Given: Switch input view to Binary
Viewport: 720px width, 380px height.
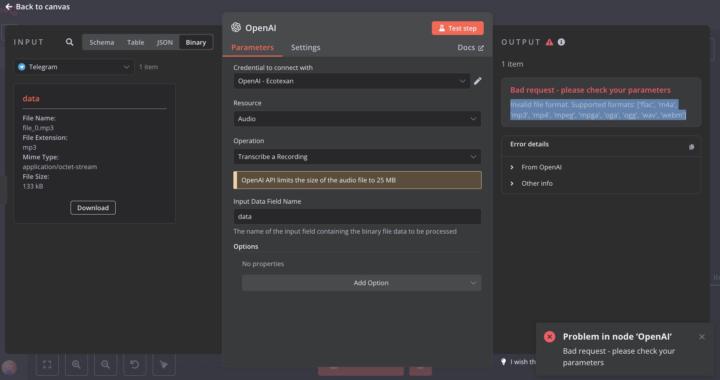Looking at the screenshot, I should [196, 42].
